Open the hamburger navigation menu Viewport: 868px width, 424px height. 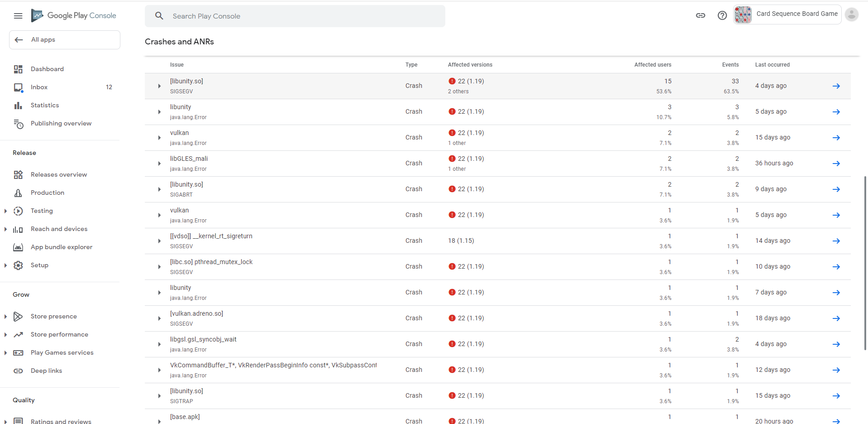click(18, 16)
